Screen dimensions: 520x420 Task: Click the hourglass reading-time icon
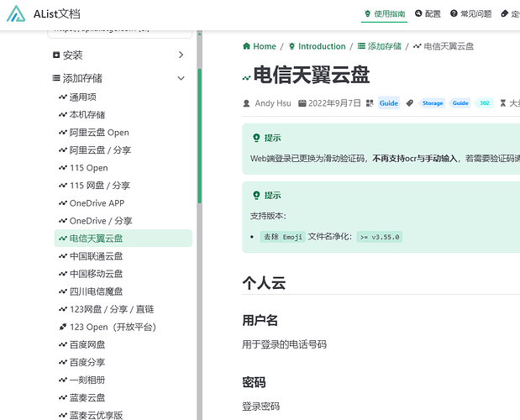tap(503, 103)
